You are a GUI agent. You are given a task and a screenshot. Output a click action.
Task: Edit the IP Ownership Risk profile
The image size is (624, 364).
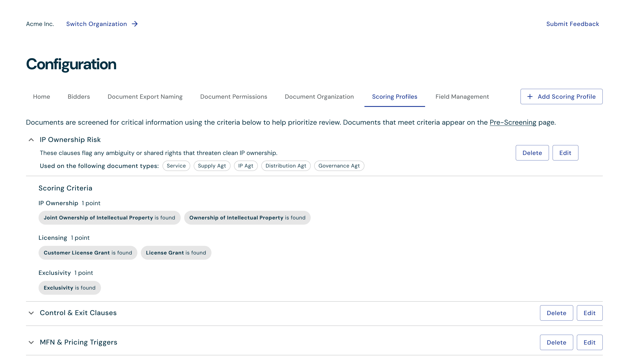tap(565, 153)
